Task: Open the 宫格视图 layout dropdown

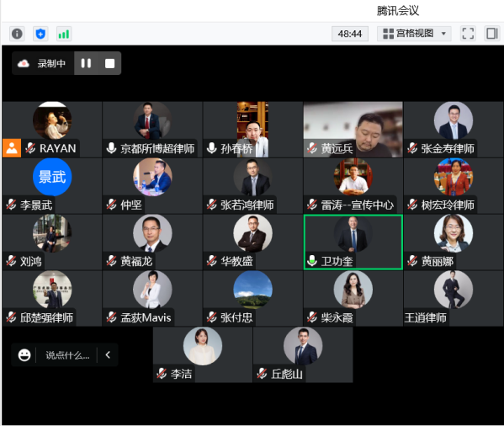Action: 414,34
